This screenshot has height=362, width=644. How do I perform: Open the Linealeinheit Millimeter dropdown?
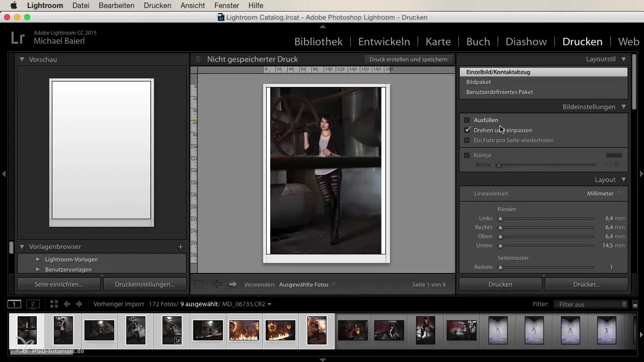[x=604, y=194]
